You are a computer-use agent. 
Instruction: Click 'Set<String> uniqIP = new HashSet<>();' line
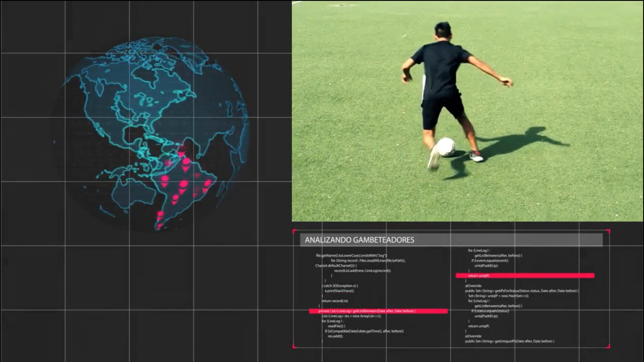coord(498,296)
